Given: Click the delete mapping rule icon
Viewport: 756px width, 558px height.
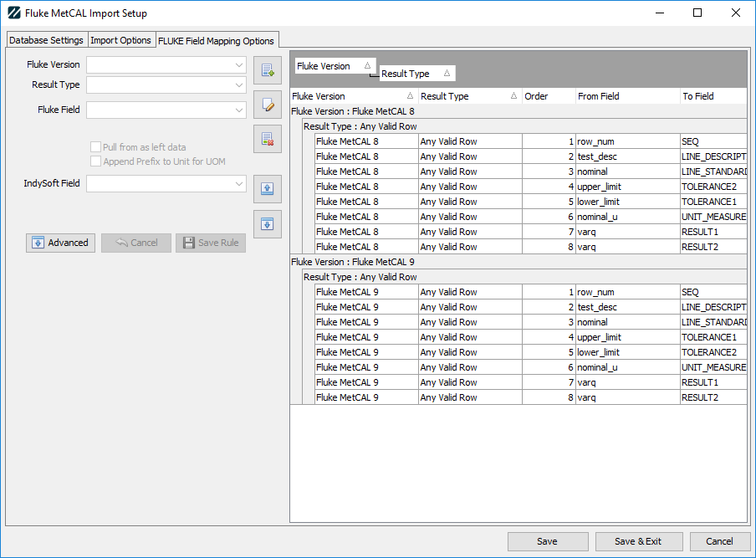Looking at the screenshot, I should click(268, 139).
